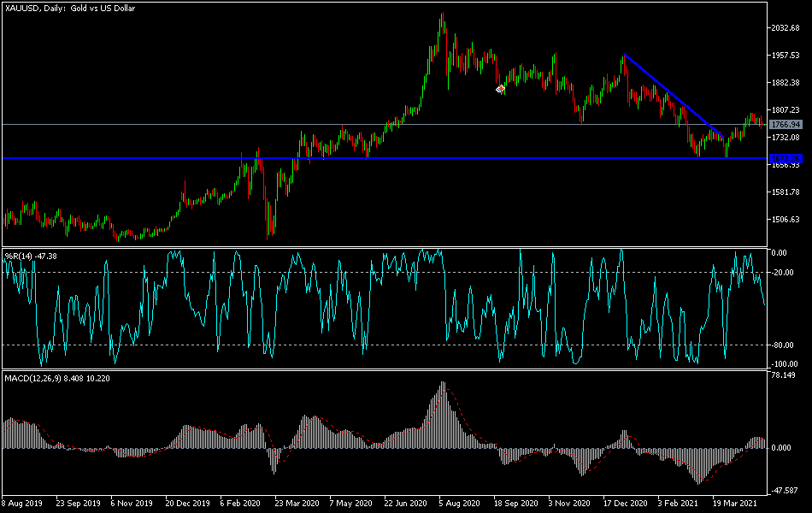This screenshot has width=812, height=513.
Task: Click the 0.000 MACD scale value
Action: 781,448
